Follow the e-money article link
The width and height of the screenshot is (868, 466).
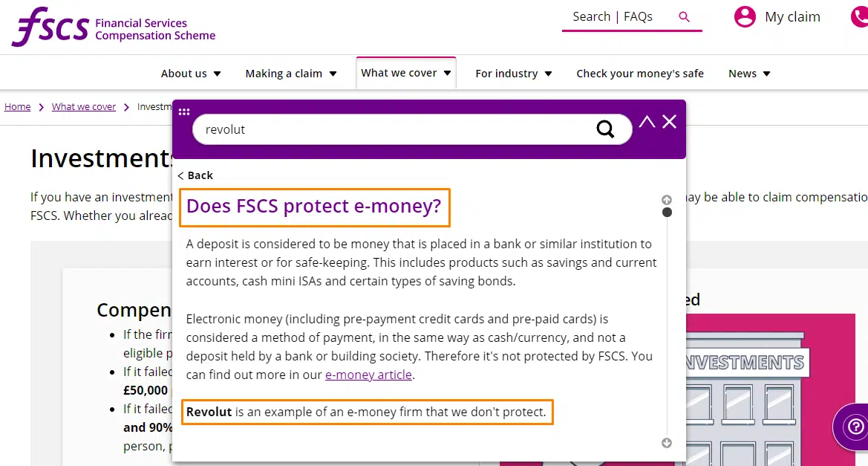(x=368, y=375)
